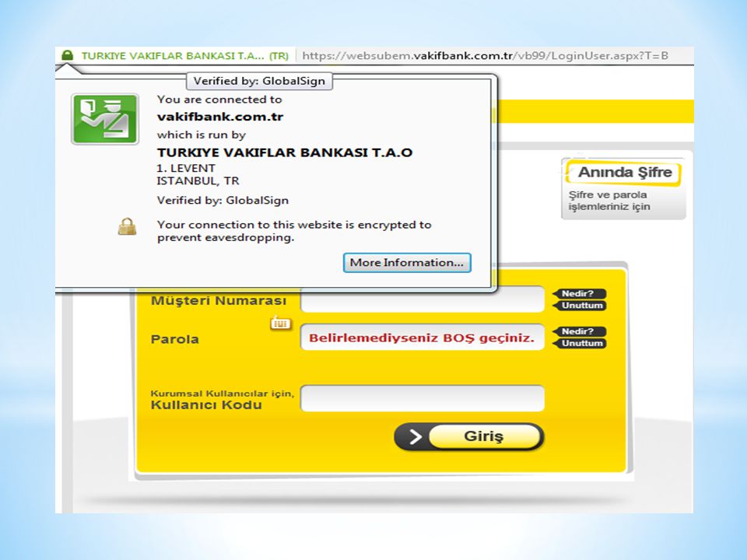Open the virtual keyboard icon beside Parola
Screen dimensions: 747x560
pyautogui.click(x=280, y=324)
